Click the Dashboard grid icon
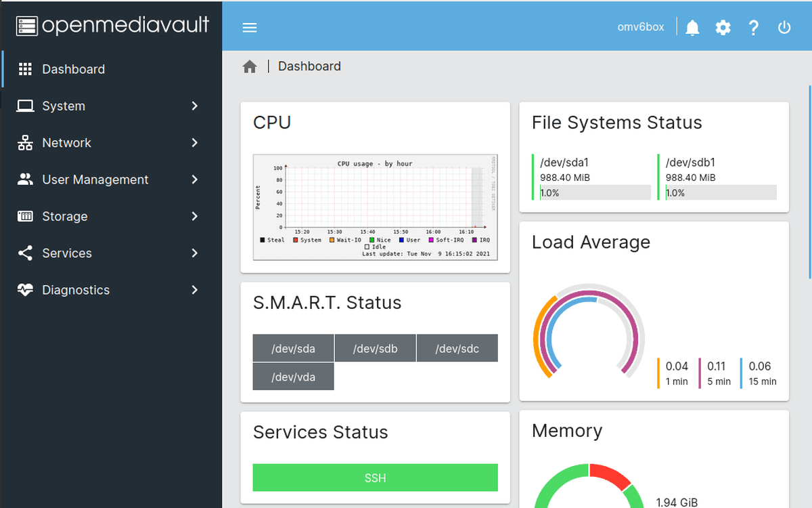The height and width of the screenshot is (508, 812). tap(25, 69)
